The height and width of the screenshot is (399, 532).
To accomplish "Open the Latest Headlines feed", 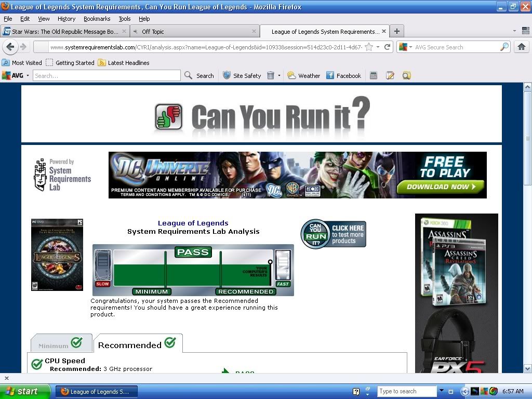I will 124,63.
